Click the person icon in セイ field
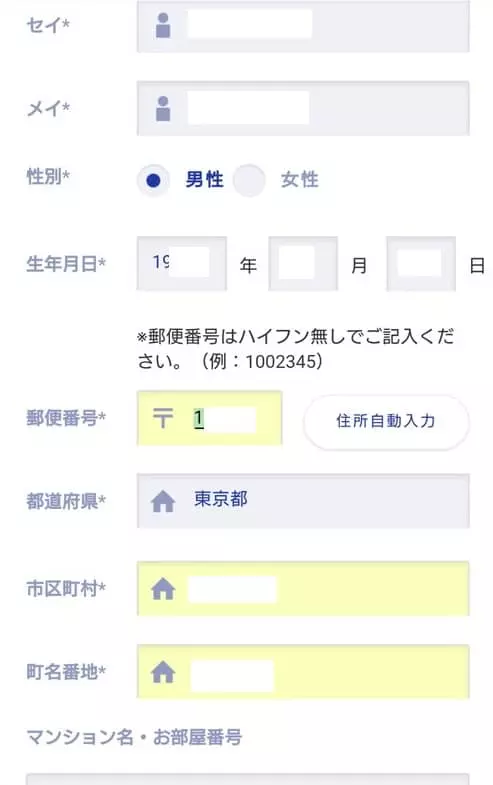This screenshot has height=785, width=493. click(x=163, y=25)
